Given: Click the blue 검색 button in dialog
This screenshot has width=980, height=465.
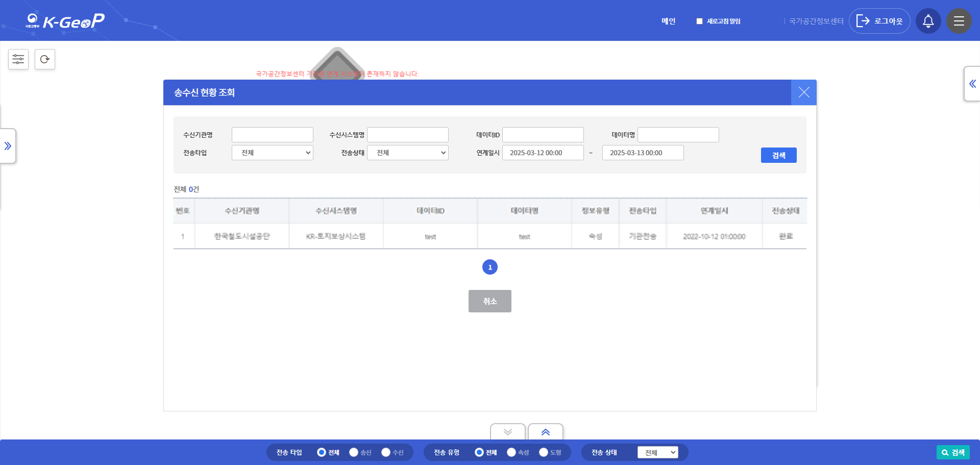Looking at the screenshot, I should click(778, 155).
